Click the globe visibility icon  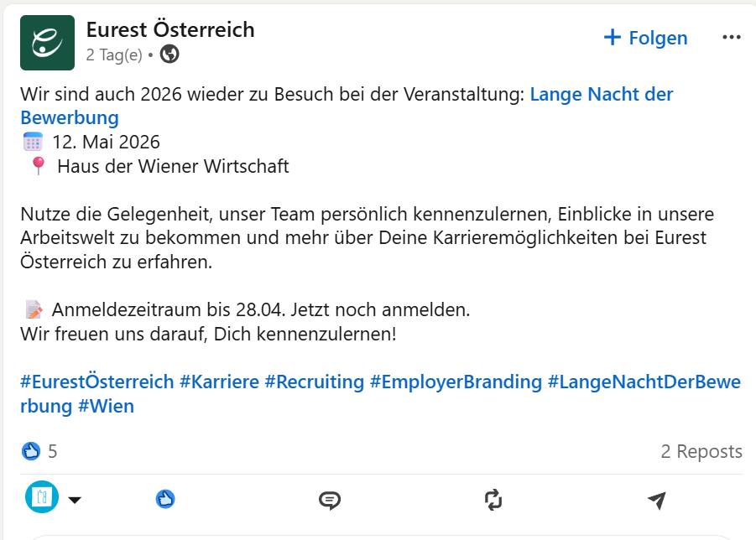tap(169, 54)
